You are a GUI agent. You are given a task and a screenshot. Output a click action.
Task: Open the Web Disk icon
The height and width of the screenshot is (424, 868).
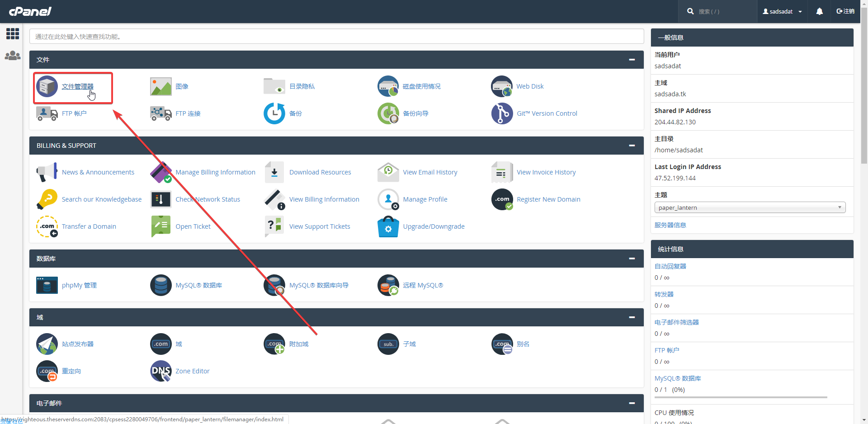tap(502, 86)
